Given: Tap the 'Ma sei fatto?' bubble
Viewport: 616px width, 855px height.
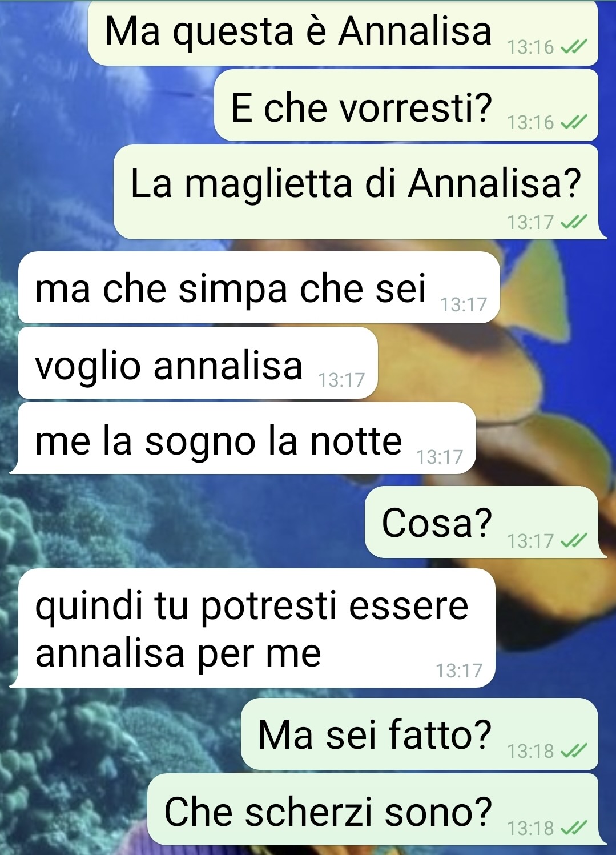Looking at the screenshot, I should 420,734.
